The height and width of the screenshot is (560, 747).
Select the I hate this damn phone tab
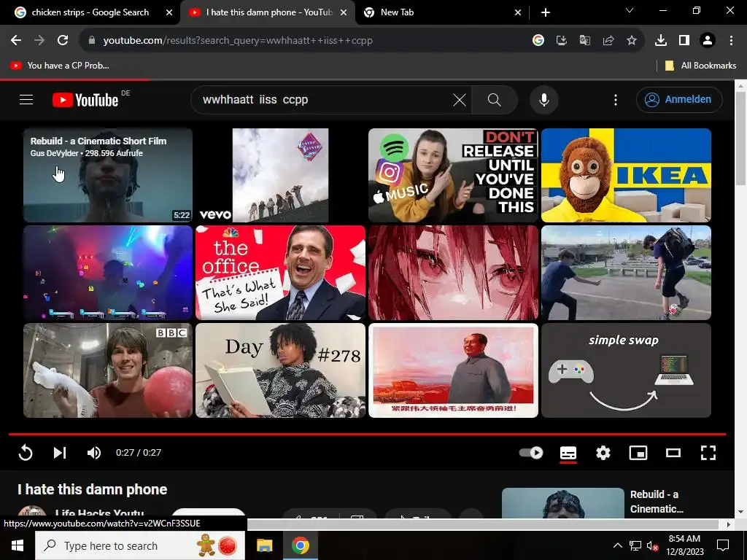pyautogui.click(x=268, y=12)
